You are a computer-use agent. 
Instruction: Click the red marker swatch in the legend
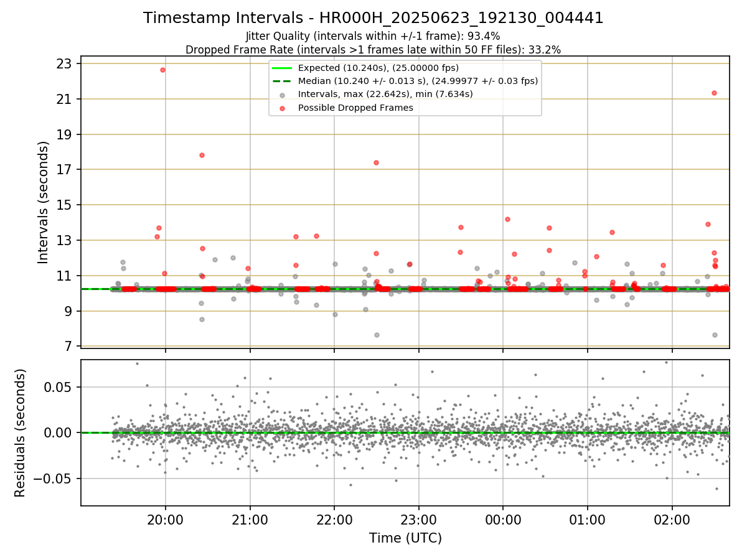[283, 108]
